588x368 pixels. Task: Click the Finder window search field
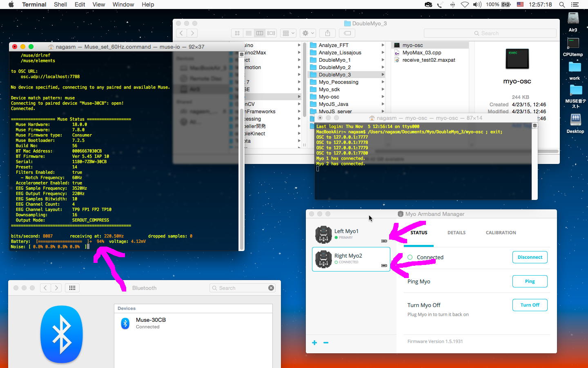pyautogui.click(x=490, y=33)
